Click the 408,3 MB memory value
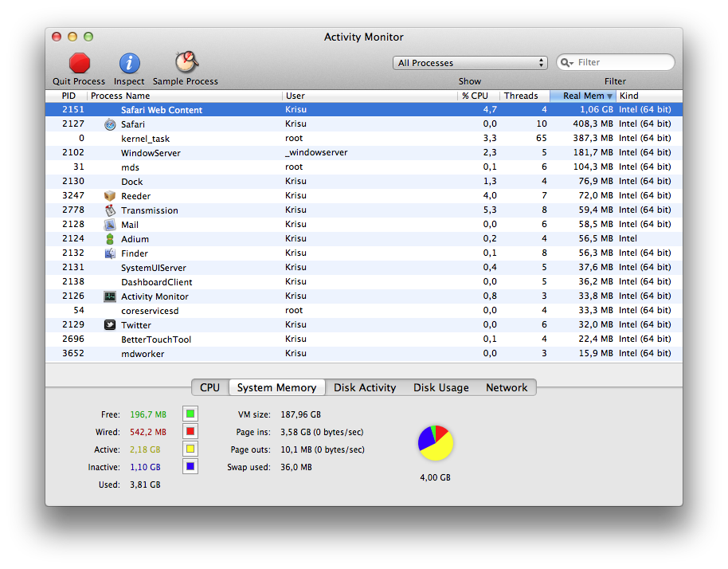Screen dimensions: 728x569 click(x=593, y=124)
